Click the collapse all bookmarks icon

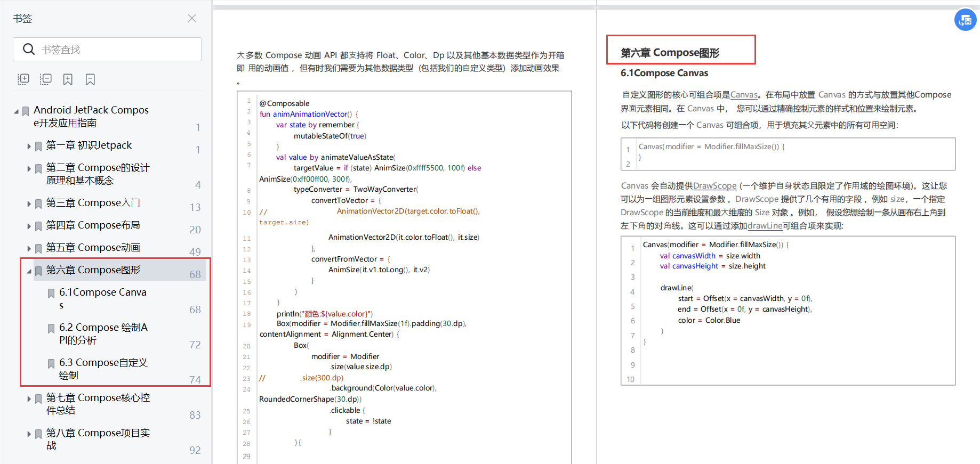tap(46, 79)
